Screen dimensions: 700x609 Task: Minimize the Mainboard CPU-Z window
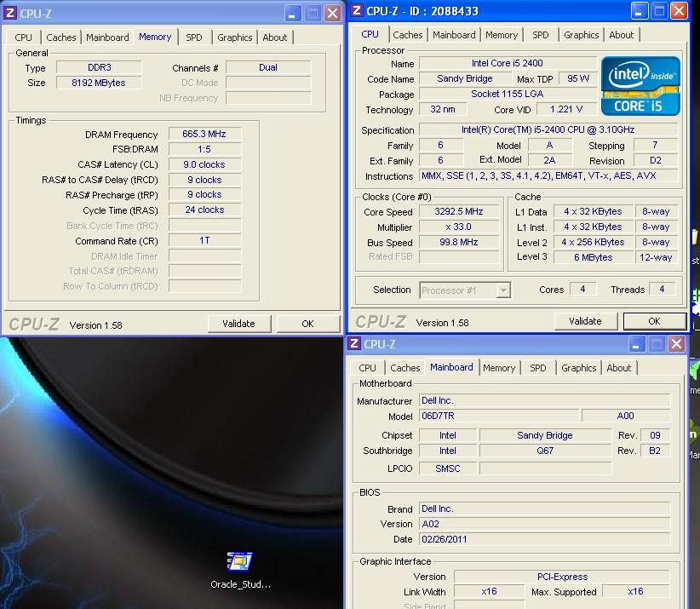(x=637, y=344)
